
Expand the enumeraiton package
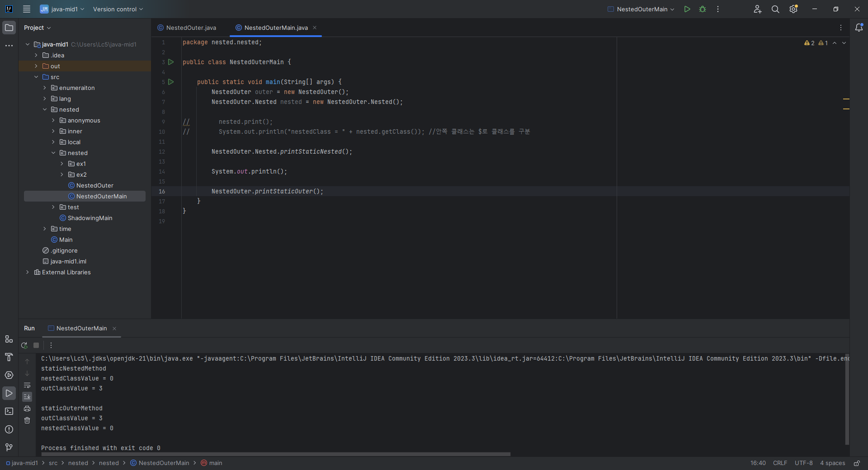(45, 88)
